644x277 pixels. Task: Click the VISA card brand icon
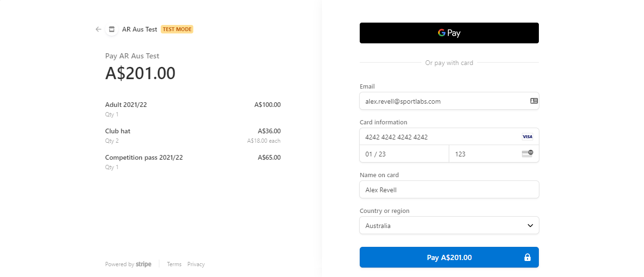tap(527, 137)
